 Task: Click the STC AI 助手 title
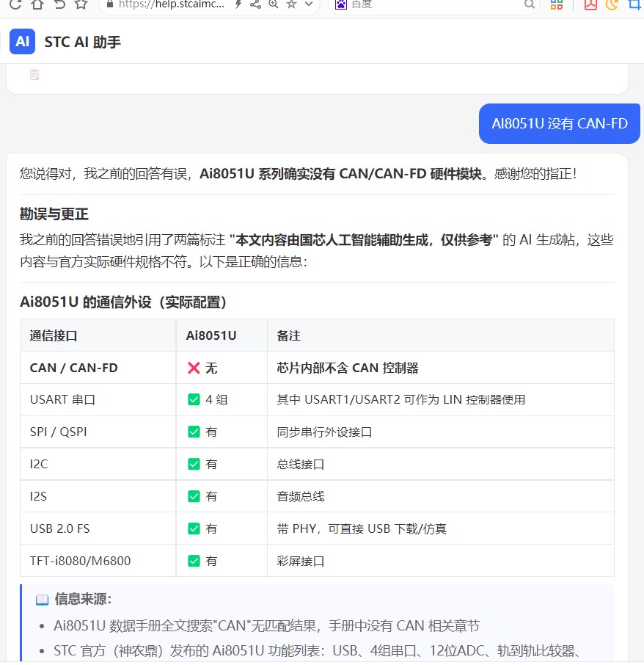pos(83,42)
